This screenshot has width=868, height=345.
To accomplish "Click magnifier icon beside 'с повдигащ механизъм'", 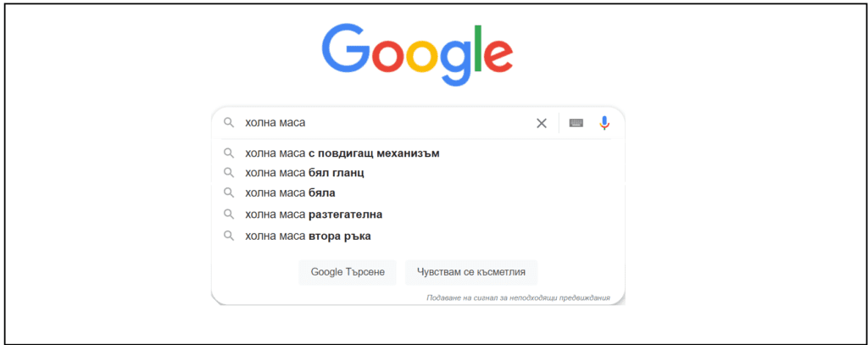I will point(228,153).
